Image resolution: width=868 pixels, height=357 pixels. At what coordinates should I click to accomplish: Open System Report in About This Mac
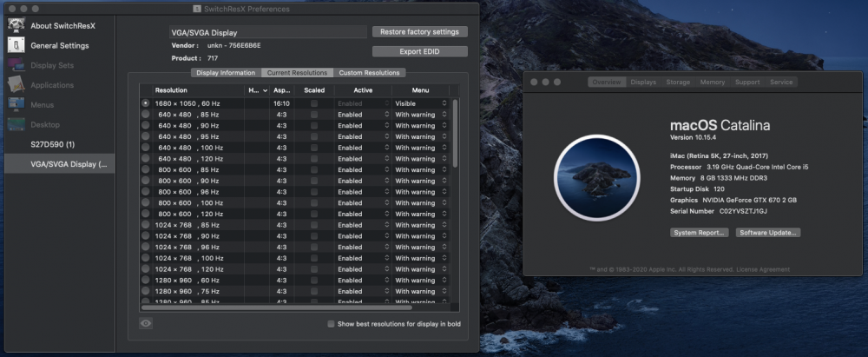click(x=699, y=233)
